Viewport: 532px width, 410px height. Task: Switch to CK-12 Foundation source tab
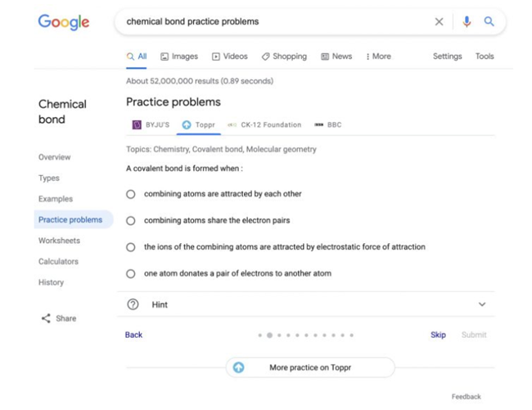[x=264, y=125]
